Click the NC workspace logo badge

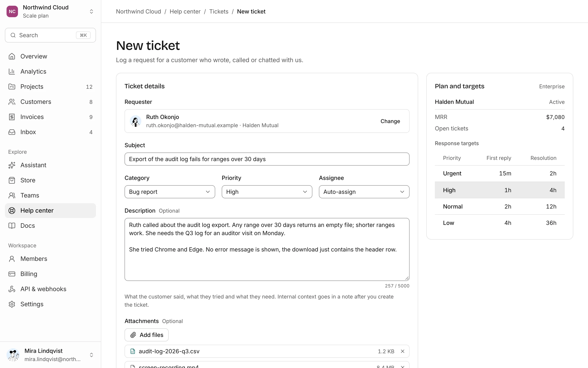(12, 11)
